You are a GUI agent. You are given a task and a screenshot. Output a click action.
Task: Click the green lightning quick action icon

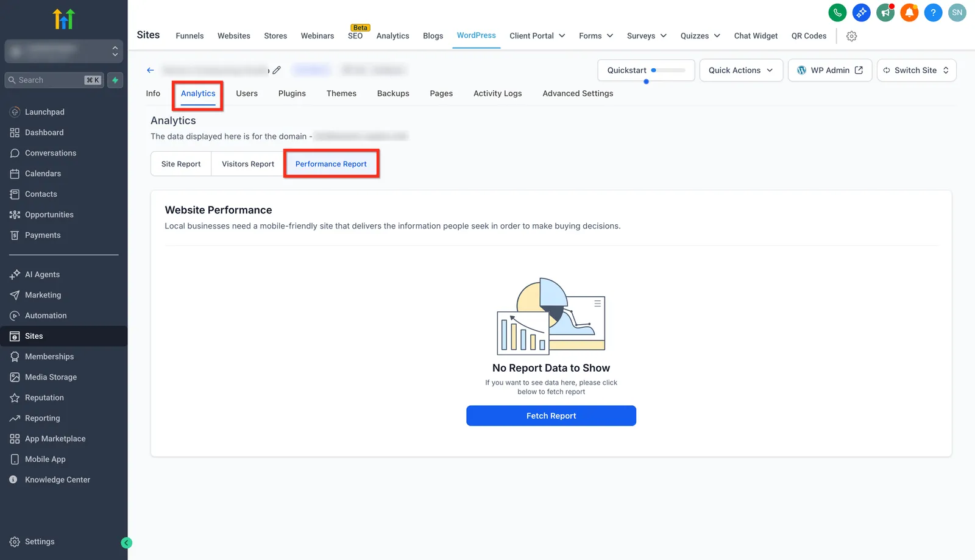[x=115, y=80]
